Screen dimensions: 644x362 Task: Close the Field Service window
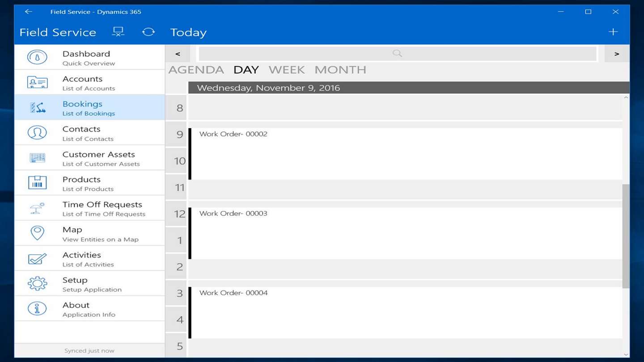click(x=616, y=12)
